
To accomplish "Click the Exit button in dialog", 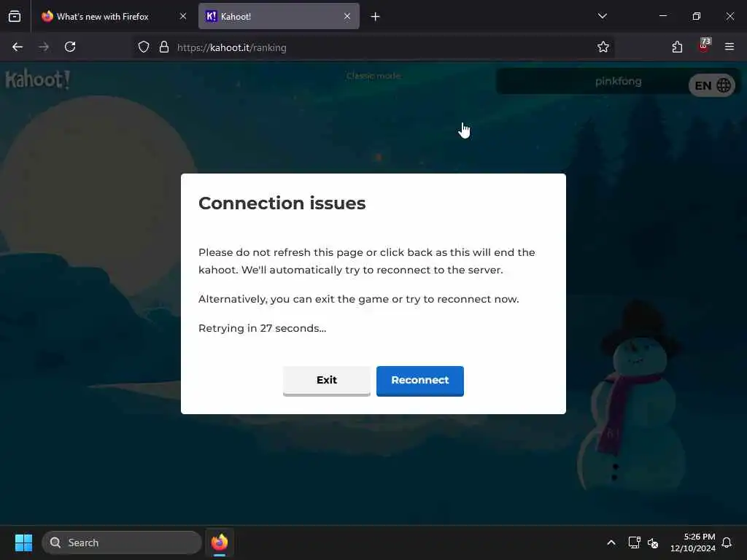I will (x=326, y=381).
